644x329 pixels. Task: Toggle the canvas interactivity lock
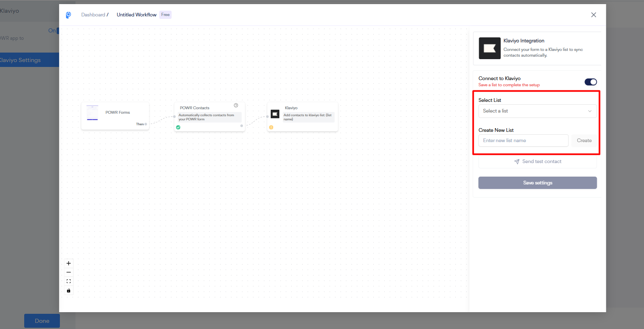[69, 291]
